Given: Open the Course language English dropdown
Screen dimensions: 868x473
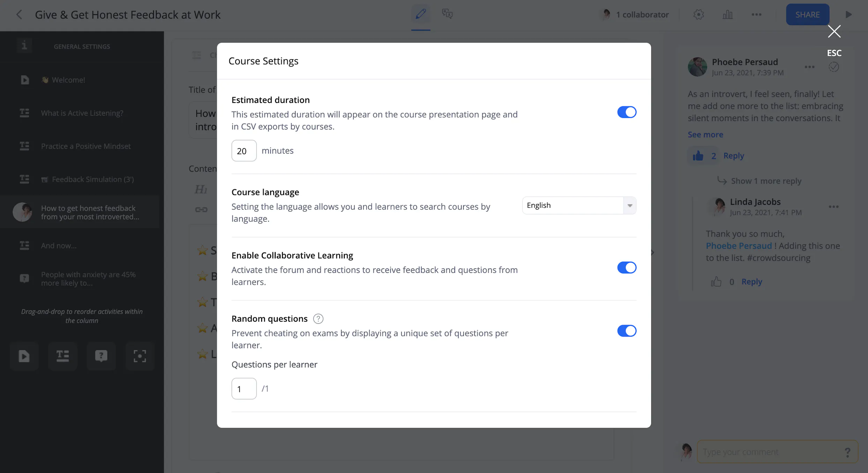Looking at the screenshot, I should 579,205.
